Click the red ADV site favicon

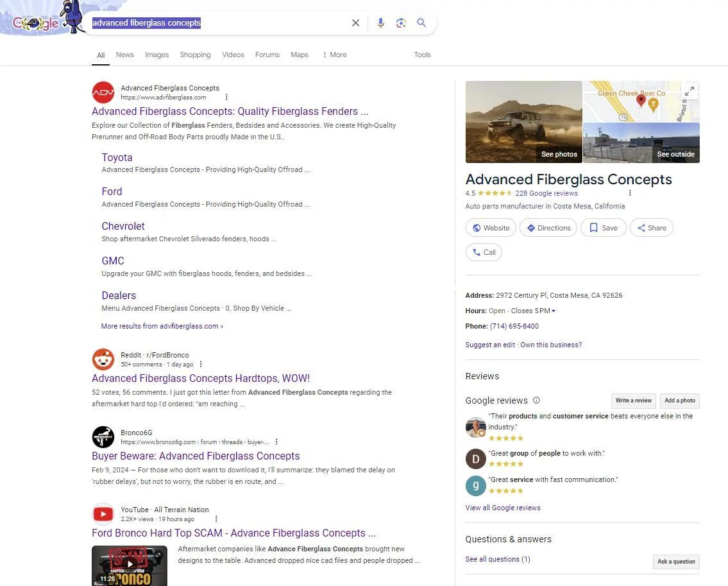(103, 92)
